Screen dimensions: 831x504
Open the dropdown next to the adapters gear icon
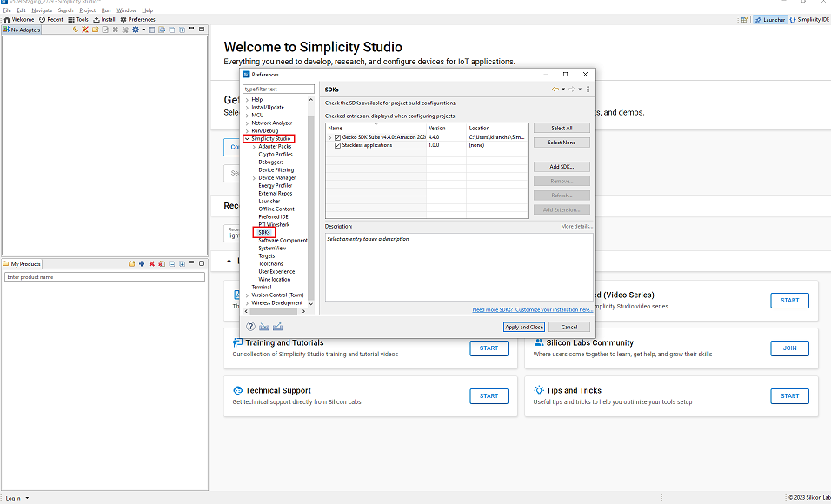pos(143,30)
